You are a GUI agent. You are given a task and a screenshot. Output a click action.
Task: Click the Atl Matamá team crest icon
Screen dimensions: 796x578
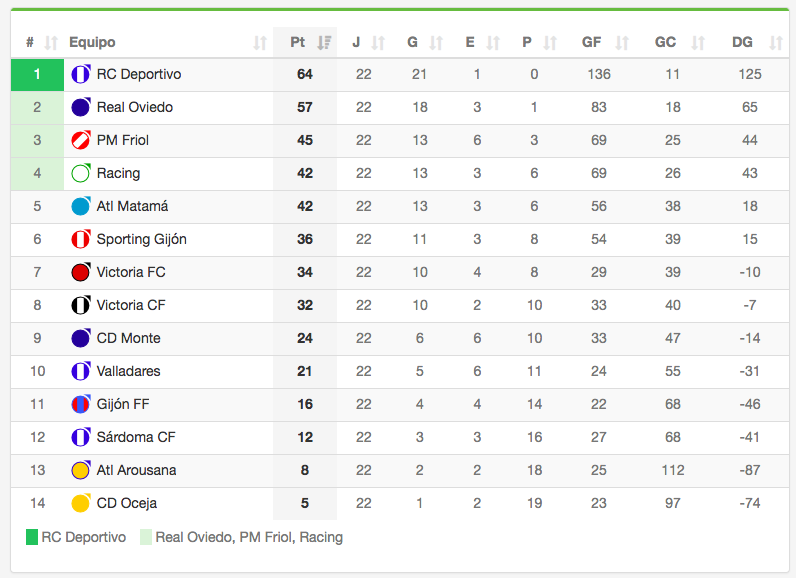point(81,207)
